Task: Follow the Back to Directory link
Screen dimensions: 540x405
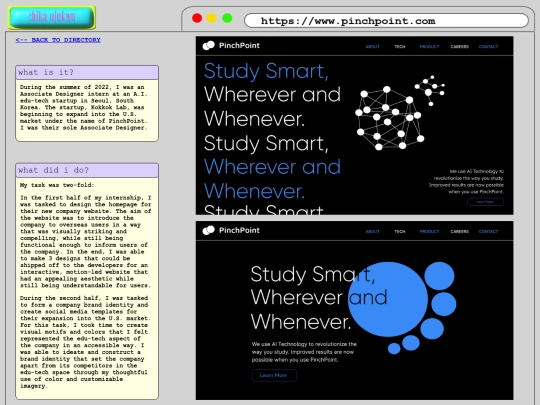Action: click(x=58, y=40)
